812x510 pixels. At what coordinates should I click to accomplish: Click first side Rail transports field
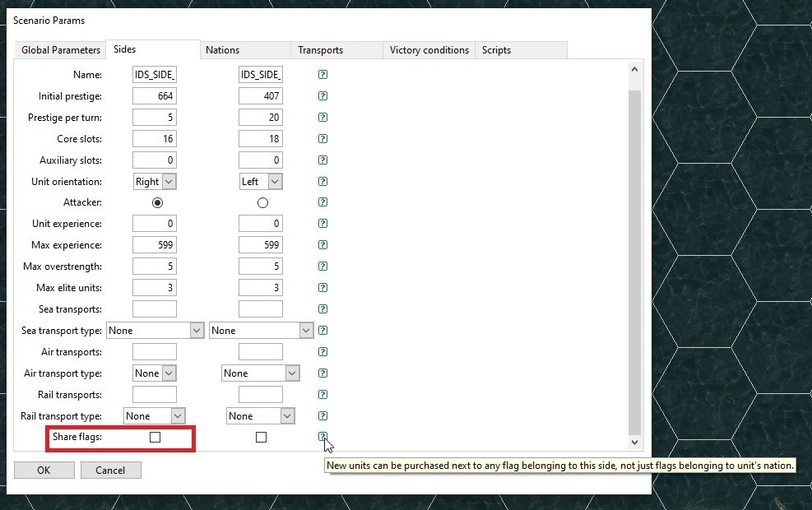pyautogui.click(x=155, y=395)
